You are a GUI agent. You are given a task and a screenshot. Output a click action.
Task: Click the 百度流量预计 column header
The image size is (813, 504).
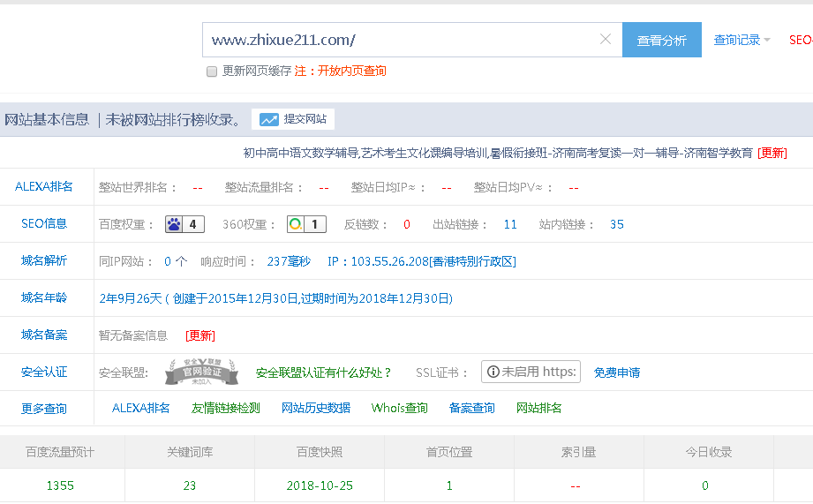tap(60, 452)
